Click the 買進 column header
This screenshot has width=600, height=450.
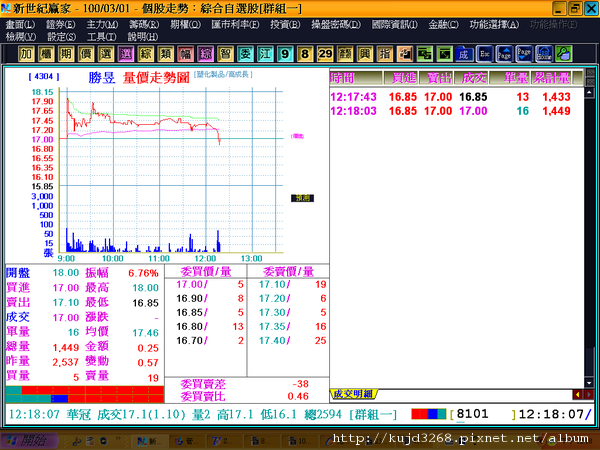coord(400,78)
